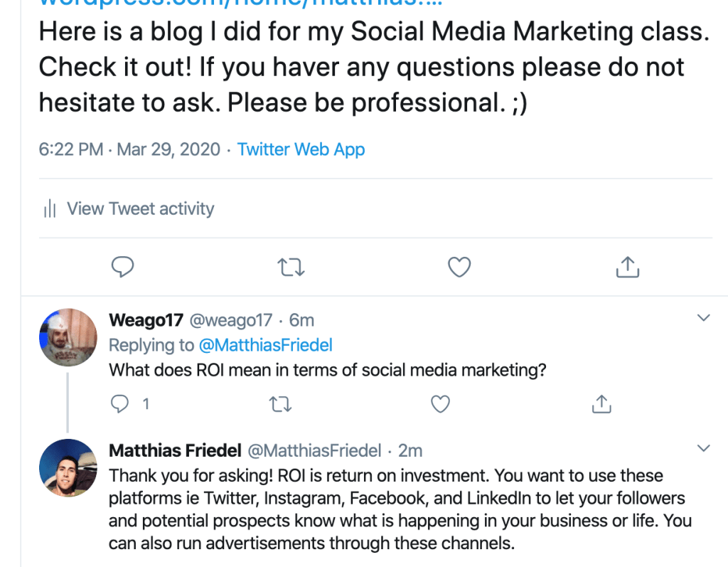Open the Matthias Friedel display name

point(174,450)
